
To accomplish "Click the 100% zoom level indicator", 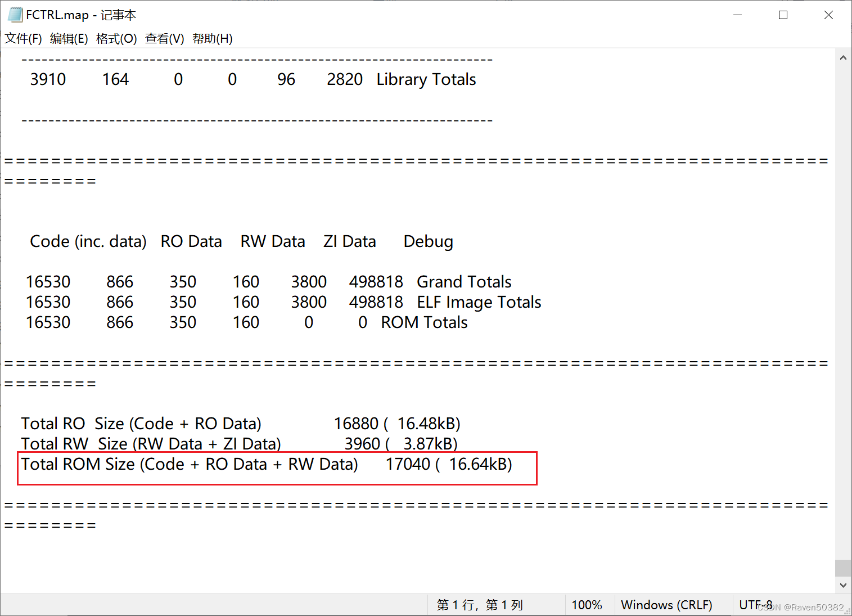I will tap(587, 604).
